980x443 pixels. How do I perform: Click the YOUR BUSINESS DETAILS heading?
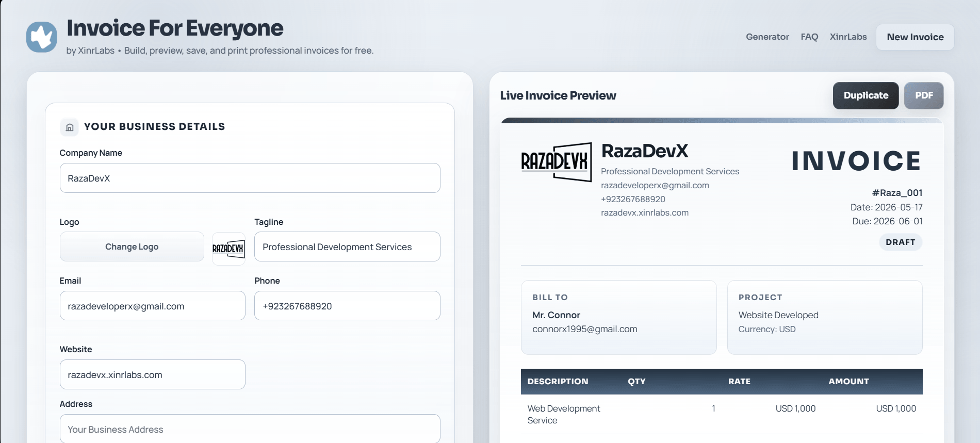point(154,127)
